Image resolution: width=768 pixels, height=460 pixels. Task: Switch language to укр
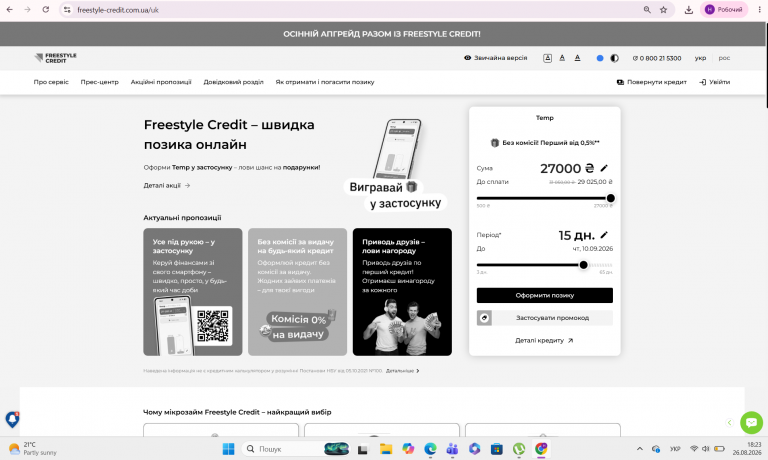700,58
